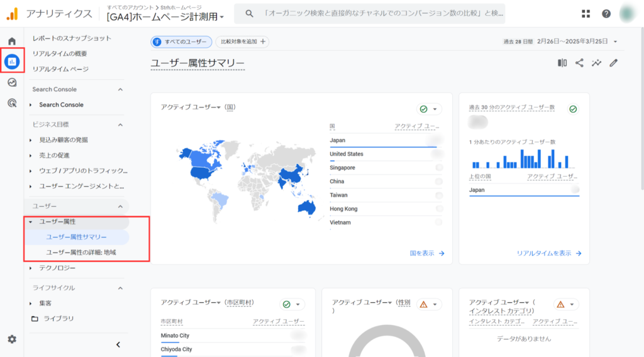
Task: Click the Google Analytics logo
Action: tap(13, 14)
